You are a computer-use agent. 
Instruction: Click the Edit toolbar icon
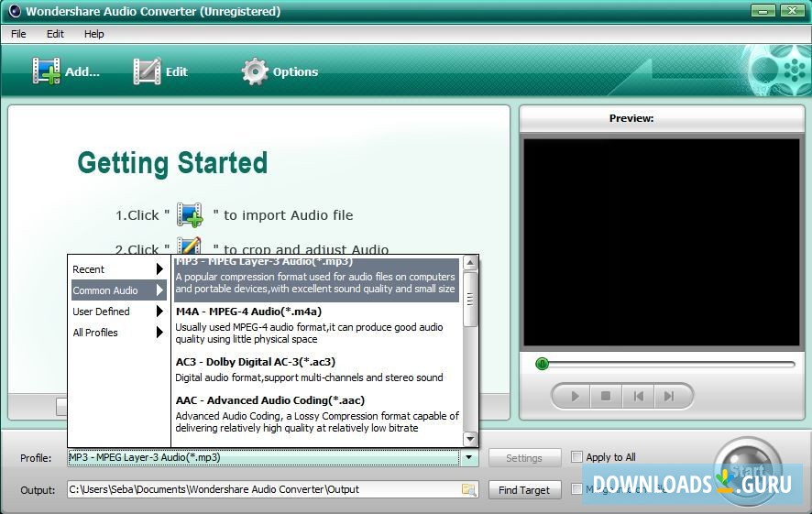tap(147, 71)
